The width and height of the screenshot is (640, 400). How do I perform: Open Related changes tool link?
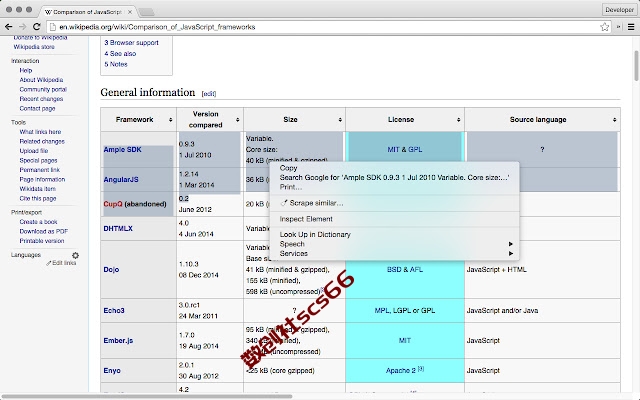[42, 141]
